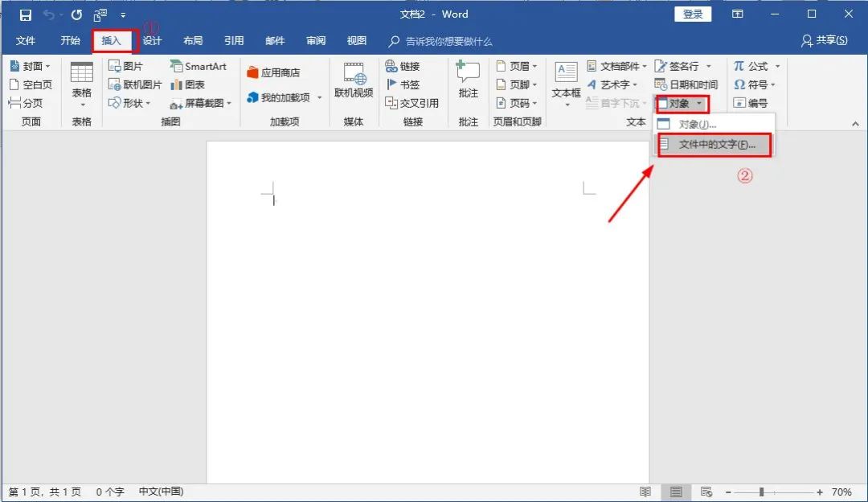Add a 批注 comment
This screenshot has width=868, height=502.
pos(469,80)
